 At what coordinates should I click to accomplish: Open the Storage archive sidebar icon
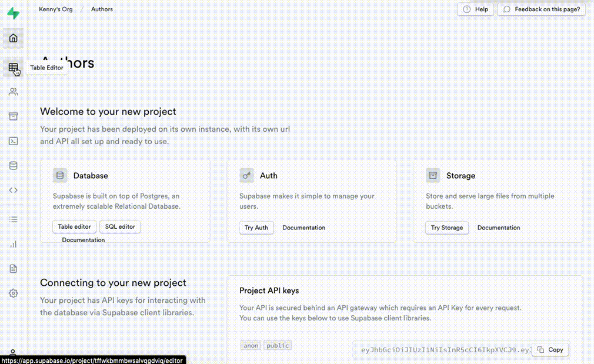[14, 116]
